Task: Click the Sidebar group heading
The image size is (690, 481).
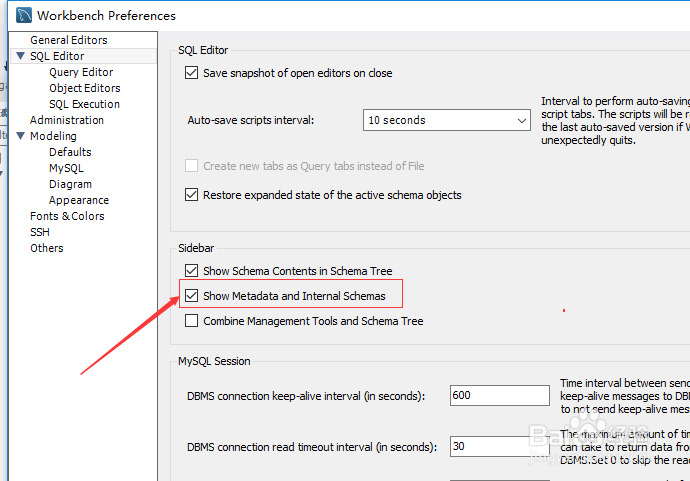Action: [196, 248]
